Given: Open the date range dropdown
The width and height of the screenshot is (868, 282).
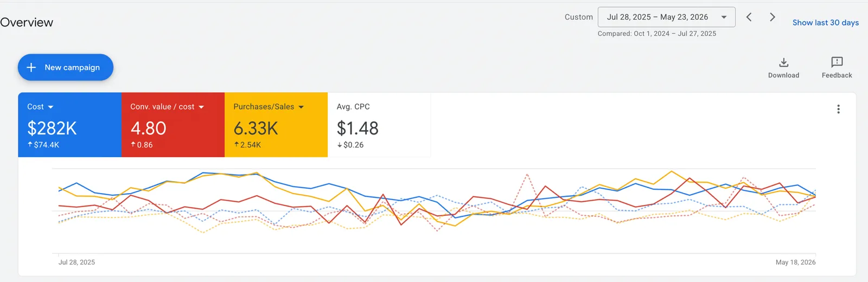Looking at the screenshot, I should (666, 17).
